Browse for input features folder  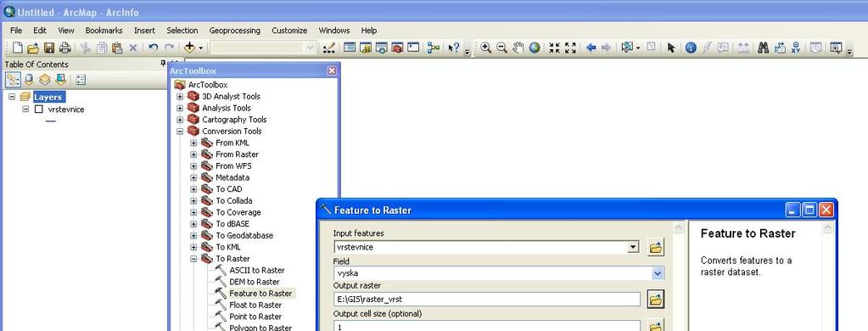tap(655, 248)
